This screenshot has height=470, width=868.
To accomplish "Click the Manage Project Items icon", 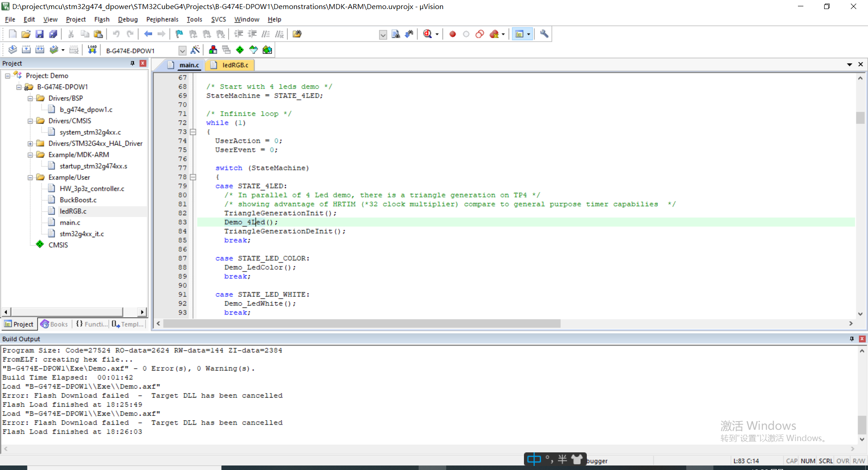I will 213,50.
